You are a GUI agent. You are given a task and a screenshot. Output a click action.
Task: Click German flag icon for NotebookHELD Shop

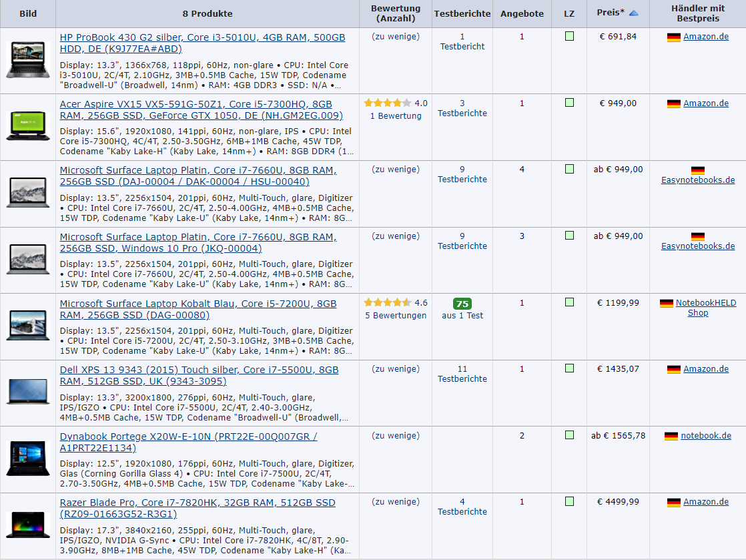click(x=666, y=303)
